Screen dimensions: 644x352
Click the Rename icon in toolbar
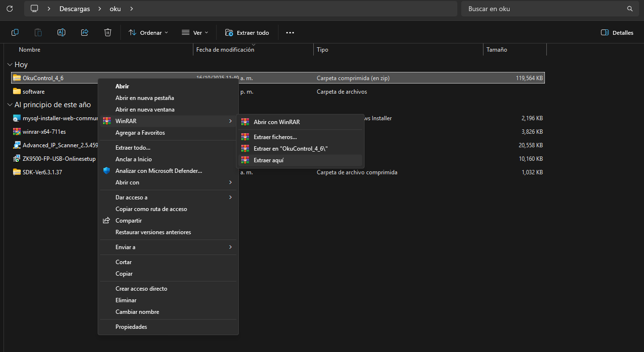click(61, 32)
